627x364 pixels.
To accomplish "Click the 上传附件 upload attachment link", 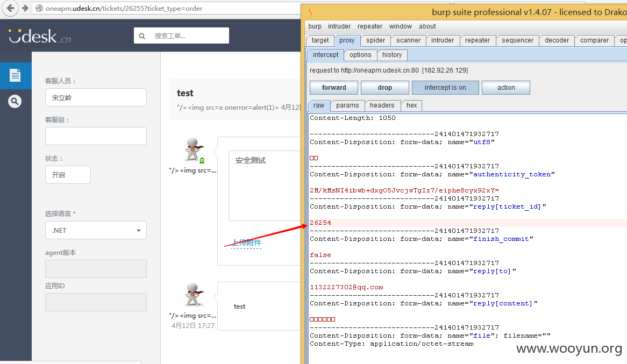I will click(247, 242).
